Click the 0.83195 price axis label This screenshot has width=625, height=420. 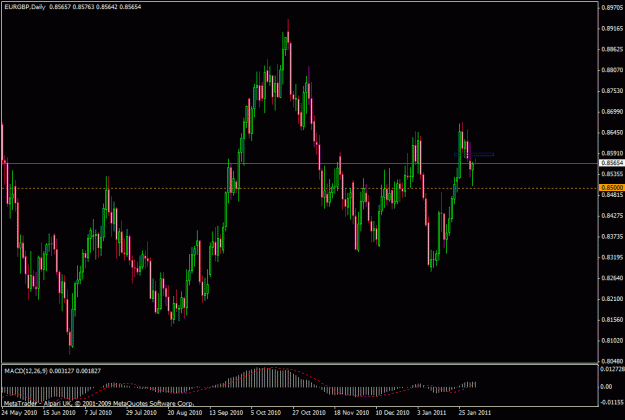[612, 257]
